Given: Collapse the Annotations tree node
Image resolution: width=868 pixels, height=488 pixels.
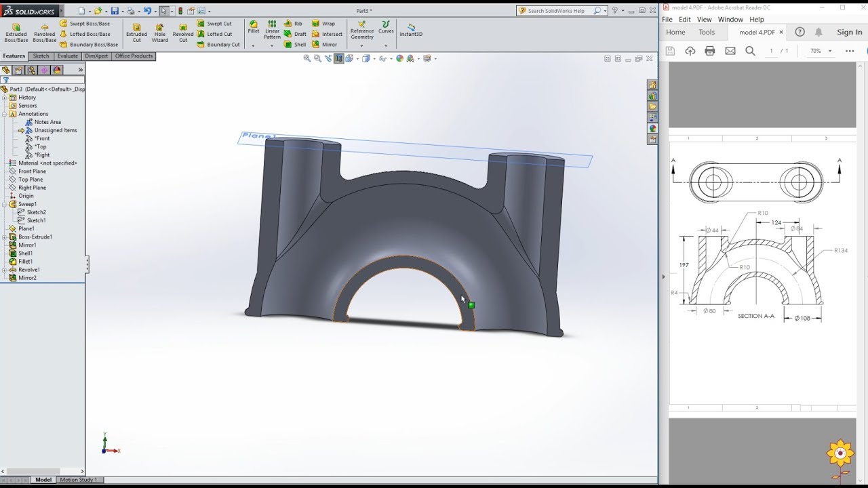Looking at the screenshot, I should [x=4, y=114].
